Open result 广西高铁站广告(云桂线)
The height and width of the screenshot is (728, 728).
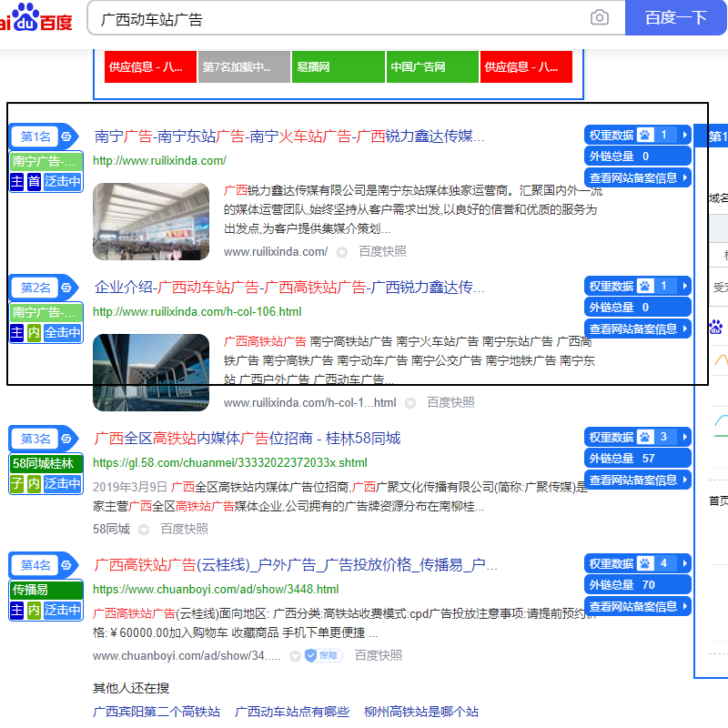point(296,565)
